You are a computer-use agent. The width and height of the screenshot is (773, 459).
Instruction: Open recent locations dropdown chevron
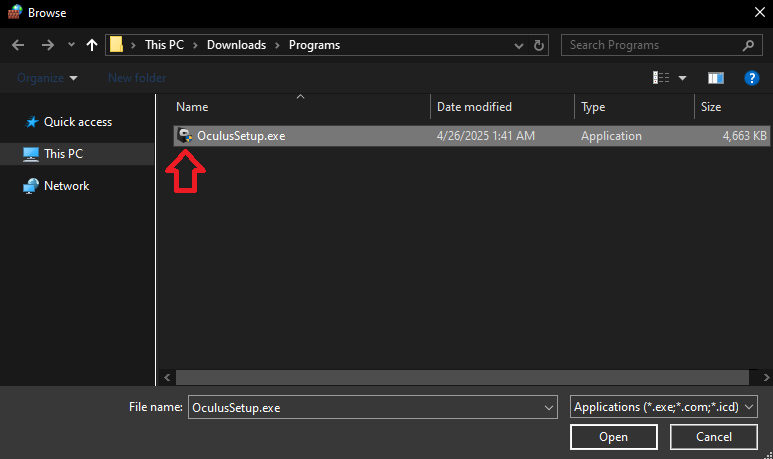tap(71, 45)
